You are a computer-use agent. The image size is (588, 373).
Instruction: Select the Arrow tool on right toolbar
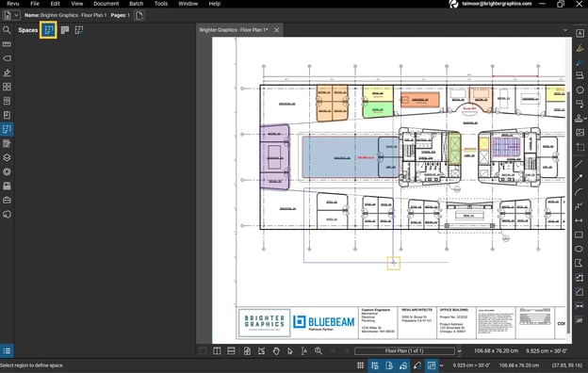coord(579,178)
